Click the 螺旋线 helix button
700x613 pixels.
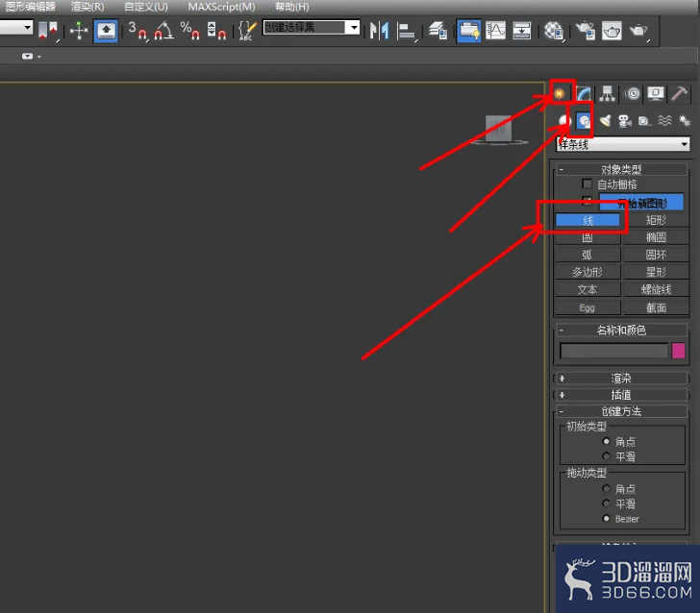click(656, 289)
